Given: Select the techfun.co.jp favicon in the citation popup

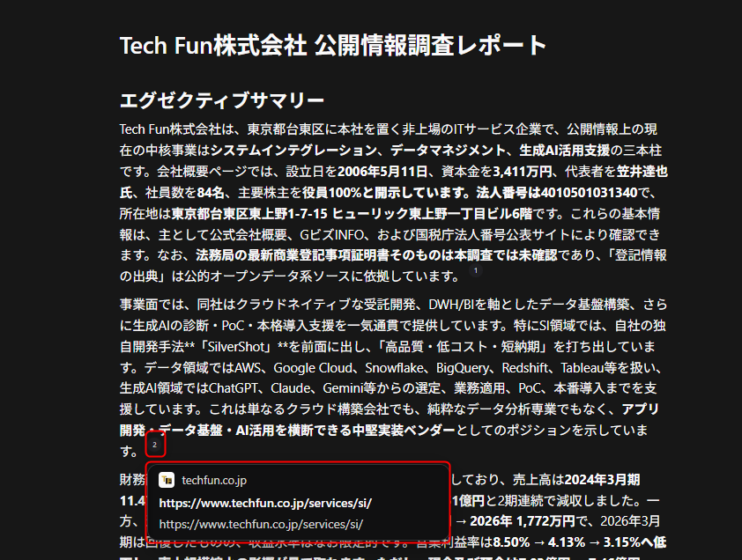Looking at the screenshot, I should [167, 480].
